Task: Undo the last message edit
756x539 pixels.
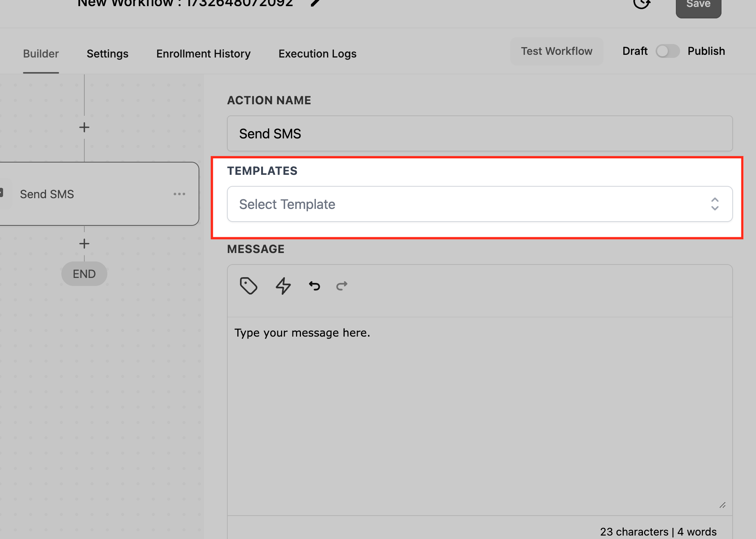Action: pyautogui.click(x=314, y=286)
